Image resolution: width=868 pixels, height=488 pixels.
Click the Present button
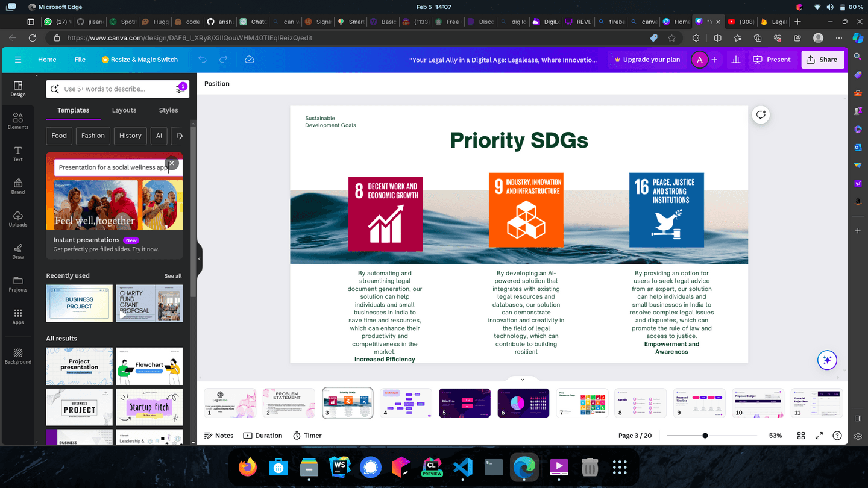(772, 60)
